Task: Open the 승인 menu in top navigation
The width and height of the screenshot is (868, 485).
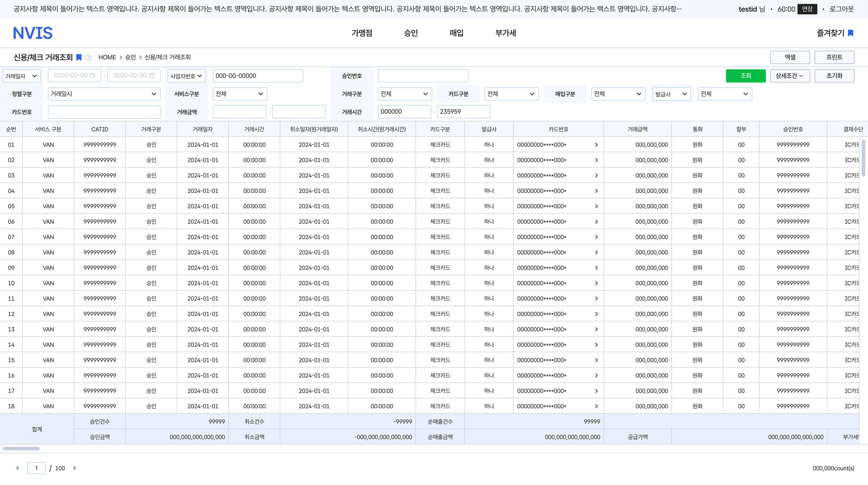Action: [411, 33]
